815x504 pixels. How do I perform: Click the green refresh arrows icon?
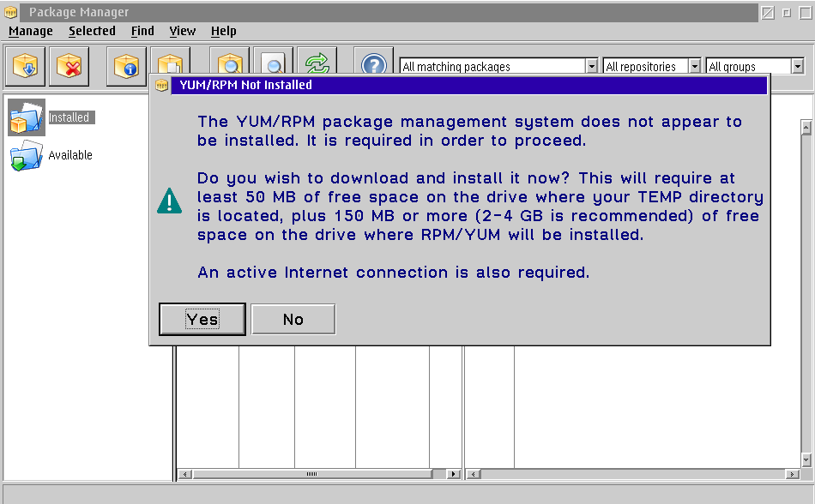(317, 61)
